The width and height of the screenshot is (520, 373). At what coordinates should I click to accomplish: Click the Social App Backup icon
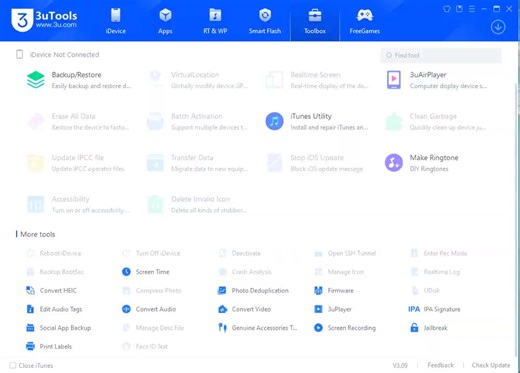[30, 328]
